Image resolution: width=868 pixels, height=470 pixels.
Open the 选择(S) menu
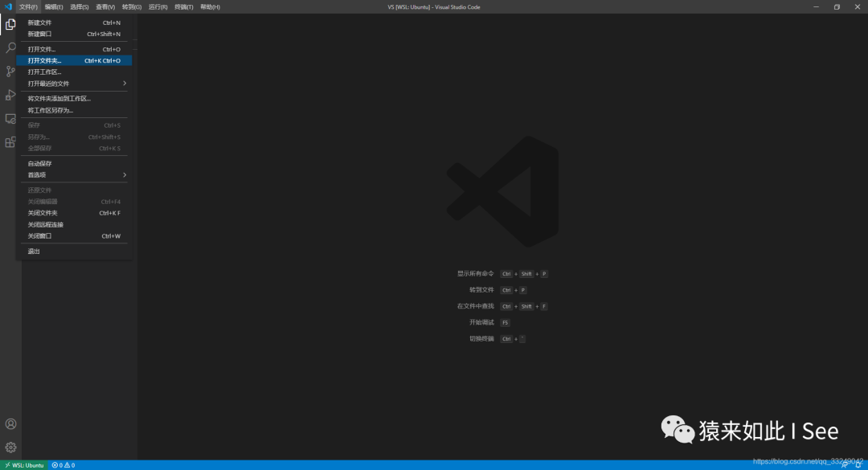coord(79,7)
